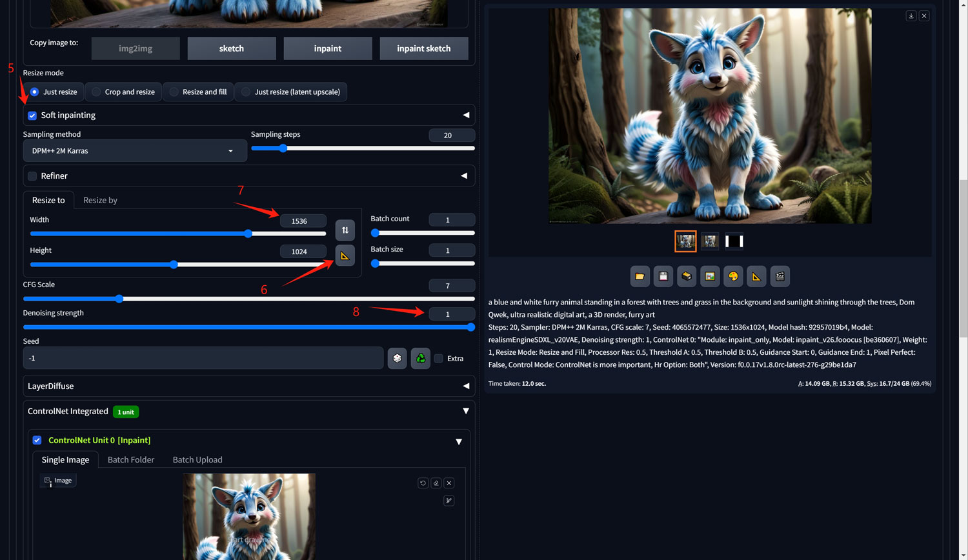Click the floppy disk save image icon
Viewport: 968px width, 560px height.
[663, 276]
